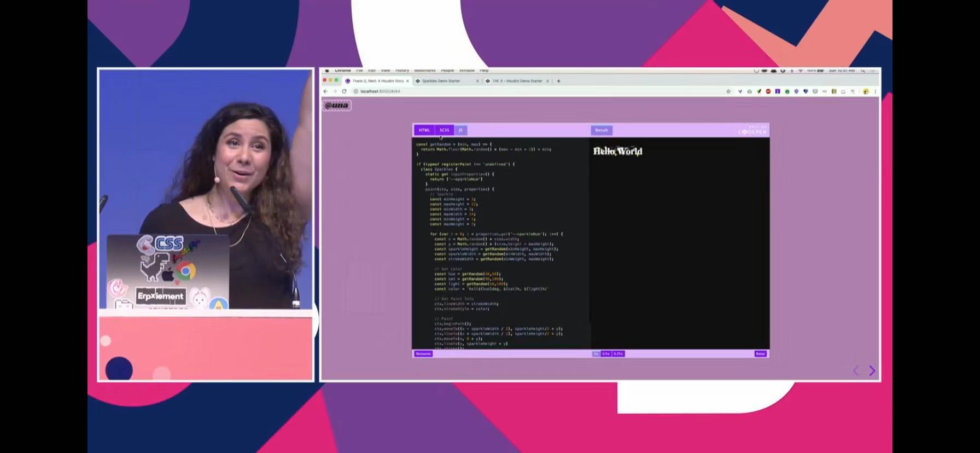This screenshot has height=453, width=980.
Task: Open Spotlight search in the menu bar
Action: coord(864,71)
